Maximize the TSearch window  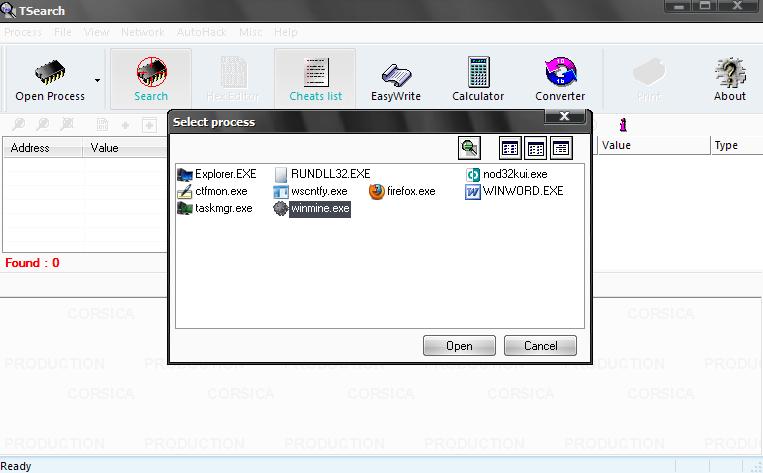(x=705, y=6)
